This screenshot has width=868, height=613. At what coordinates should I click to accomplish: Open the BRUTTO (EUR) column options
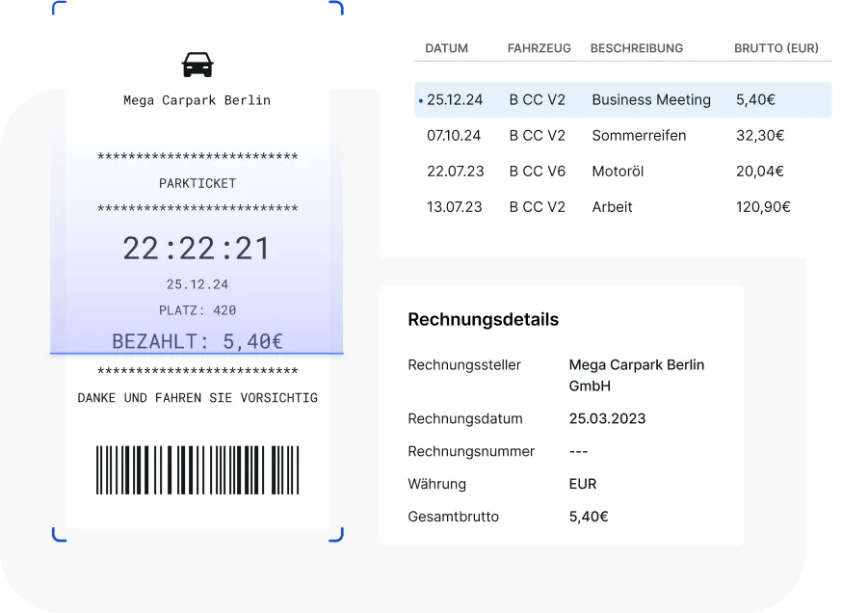click(776, 47)
